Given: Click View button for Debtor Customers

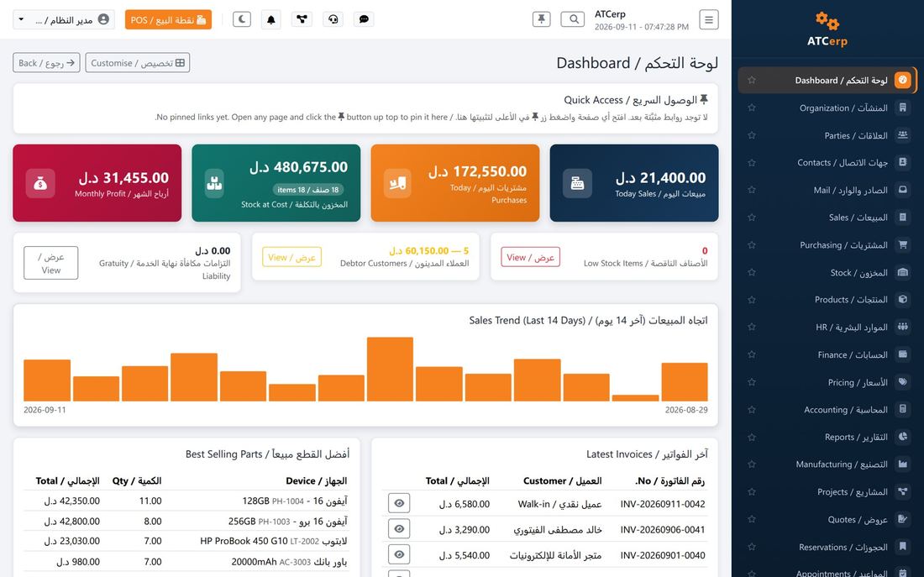Looking at the screenshot, I should [x=291, y=257].
